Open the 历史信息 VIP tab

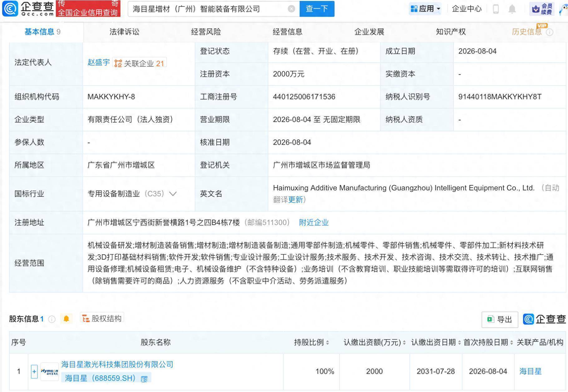(526, 32)
